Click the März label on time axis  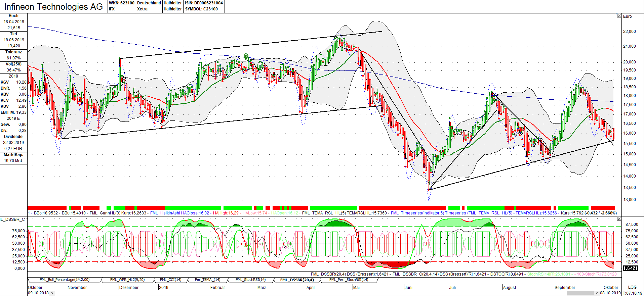point(261,287)
